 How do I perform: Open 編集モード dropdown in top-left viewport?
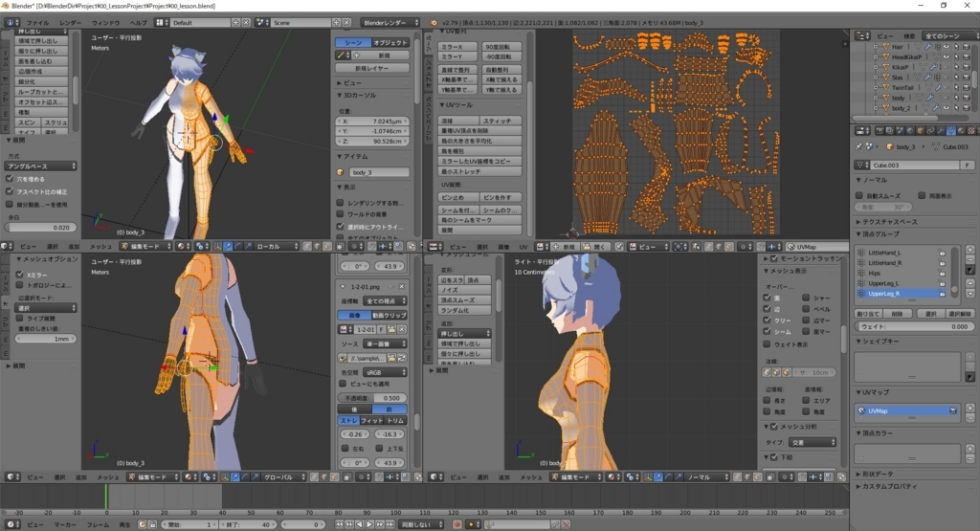click(x=145, y=247)
